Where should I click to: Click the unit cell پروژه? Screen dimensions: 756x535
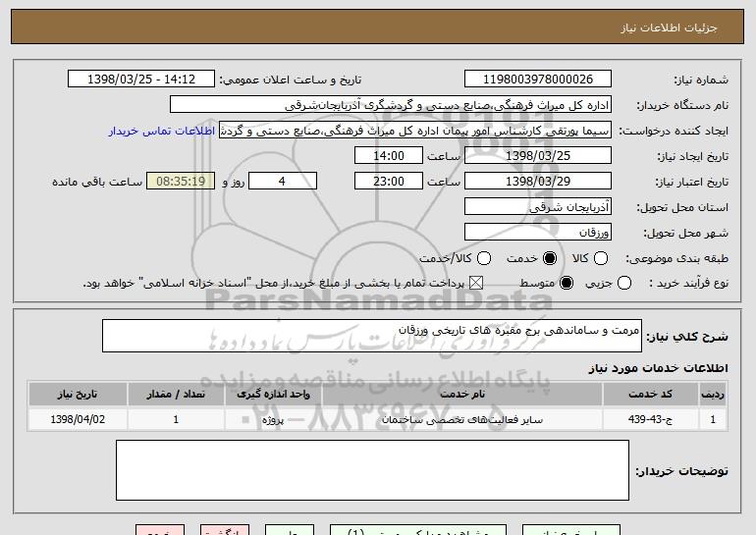[x=273, y=419]
